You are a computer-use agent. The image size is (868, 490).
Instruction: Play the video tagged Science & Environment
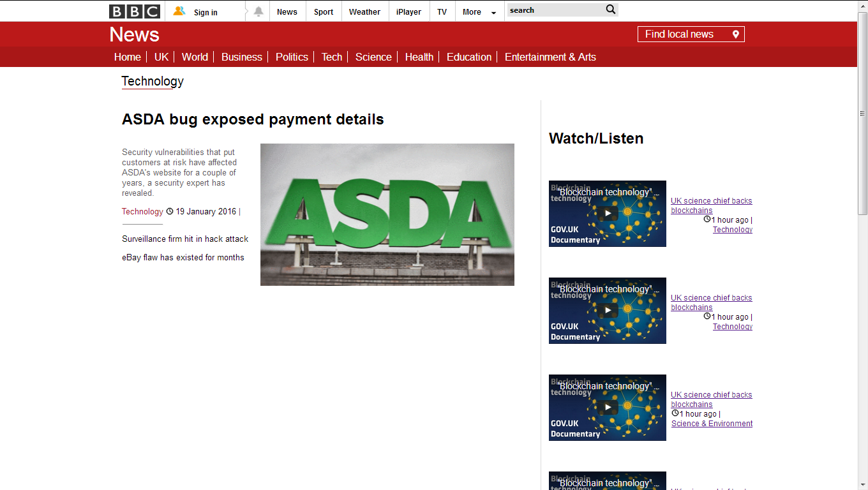tap(608, 408)
